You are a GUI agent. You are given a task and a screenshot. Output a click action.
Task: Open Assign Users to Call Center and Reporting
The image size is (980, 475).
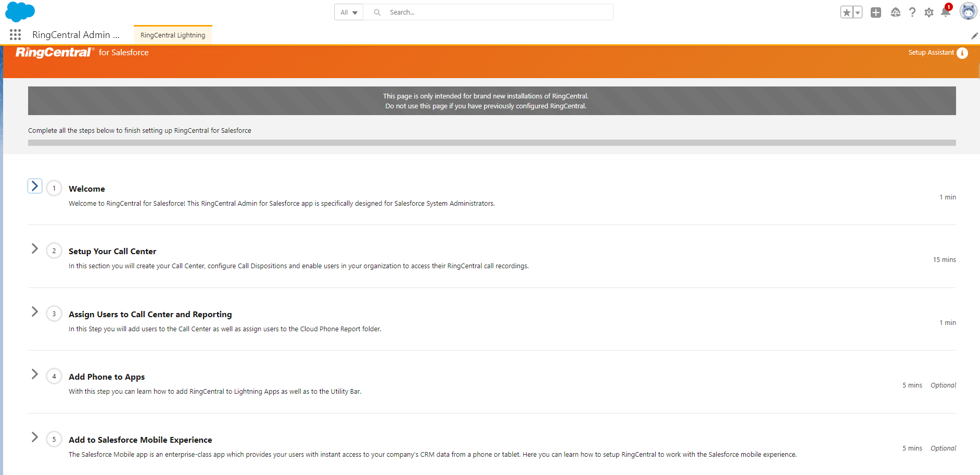tap(150, 315)
